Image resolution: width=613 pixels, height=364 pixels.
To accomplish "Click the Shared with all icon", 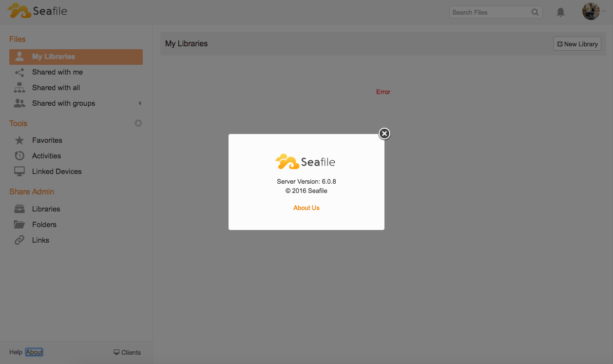I will (19, 88).
